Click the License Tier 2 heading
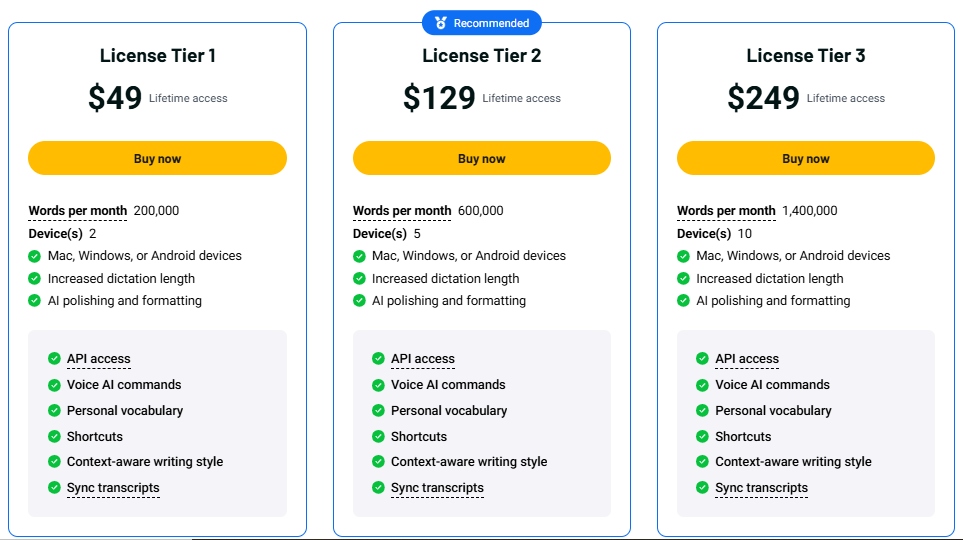This screenshot has height=540, width=963. (482, 56)
